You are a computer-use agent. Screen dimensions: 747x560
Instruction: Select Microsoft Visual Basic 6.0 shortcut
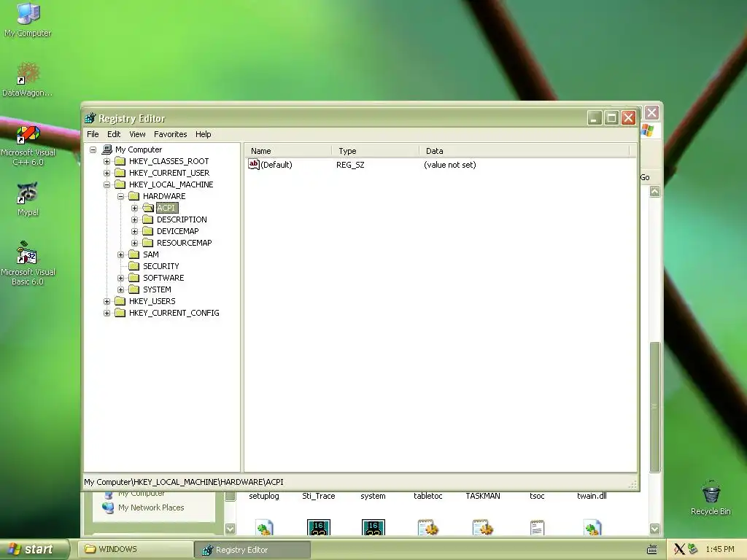click(28, 264)
